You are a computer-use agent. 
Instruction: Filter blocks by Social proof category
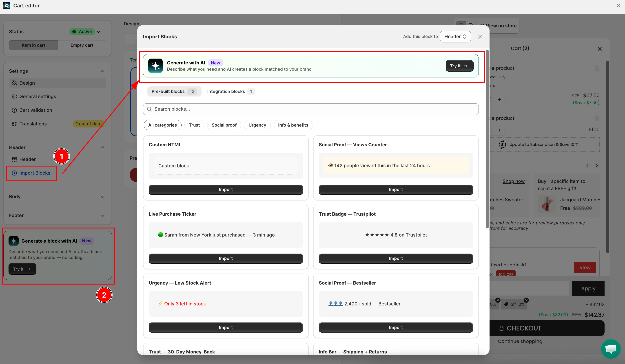click(224, 125)
